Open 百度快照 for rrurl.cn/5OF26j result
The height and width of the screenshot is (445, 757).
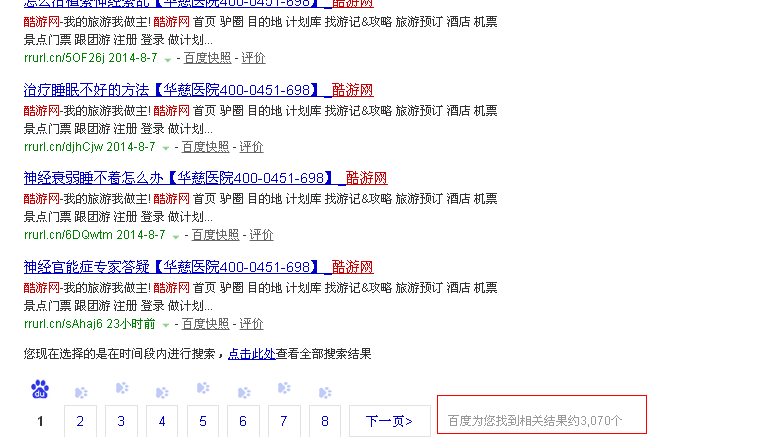pyautogui.click(x=207, y=58)
